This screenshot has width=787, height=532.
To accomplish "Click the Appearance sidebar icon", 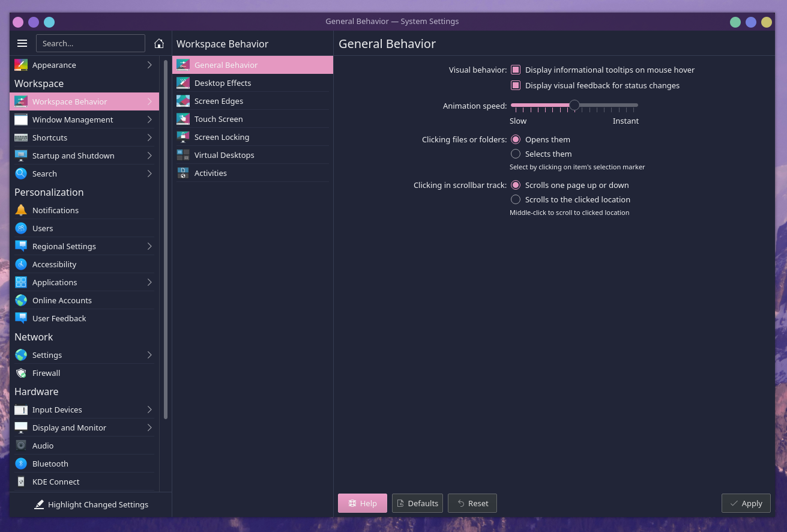I will 21,65.
